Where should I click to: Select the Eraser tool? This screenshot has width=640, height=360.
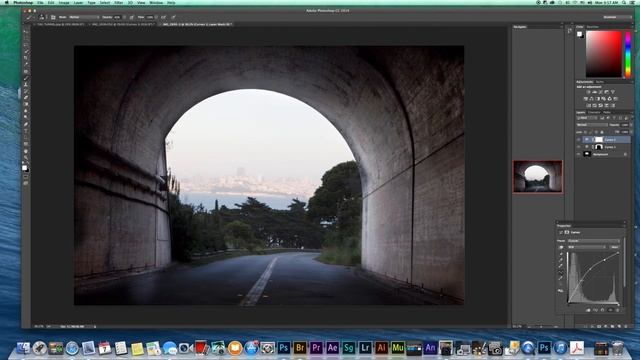pyautogui.click(x=26, y=98)
